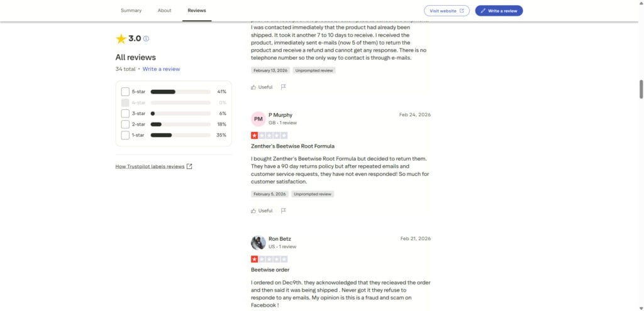Viewport: 644px width, 311px height.
Task: Open the Visit website button
Action: pyautogui.click(x=447, y=11)
